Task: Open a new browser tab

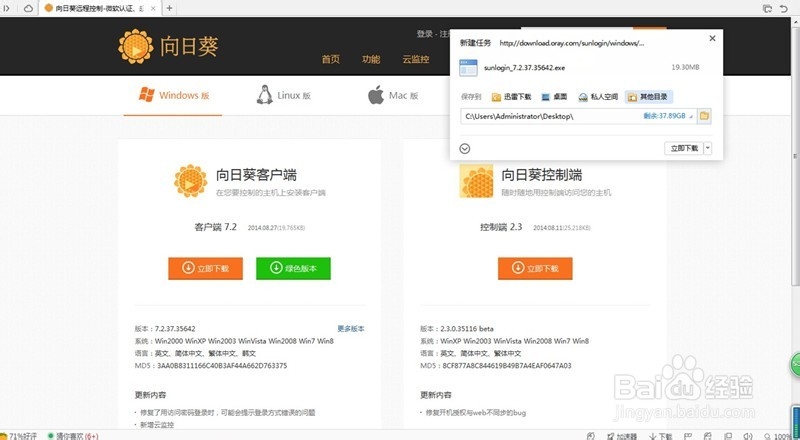Action: (169, 8)
